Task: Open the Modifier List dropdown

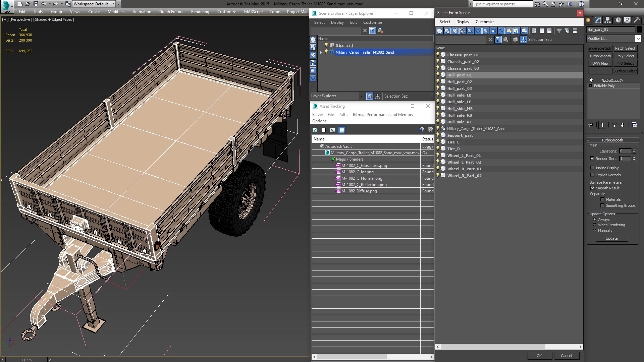Action: coord(638,39)
